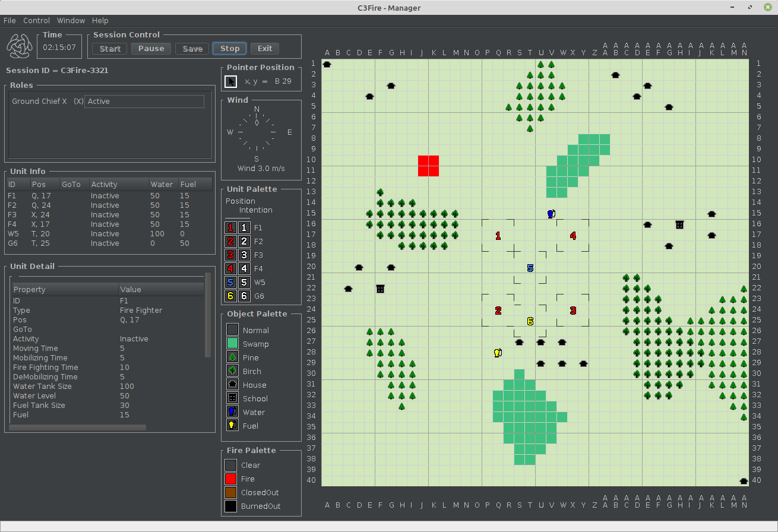Click the blue unit 5 marker on map
The height and width of the screenshot is (532, 778).
pos(530,268)
